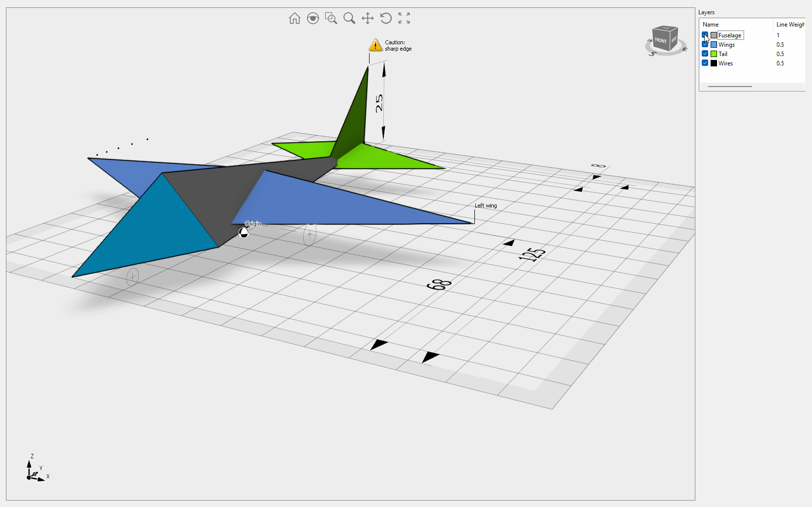Hide the Wings layer checkbox
Screen dimensions: 812x507
pyautogui.click(x=705, y=44)
